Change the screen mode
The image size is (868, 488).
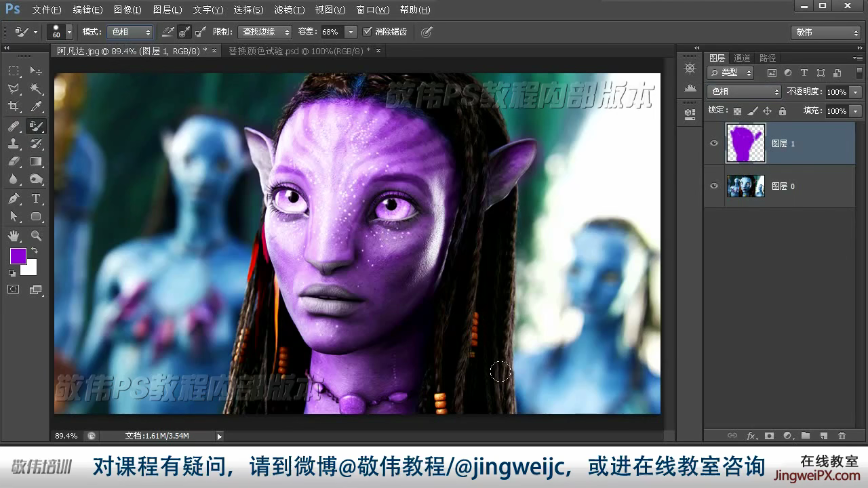[x=36, y=289]
